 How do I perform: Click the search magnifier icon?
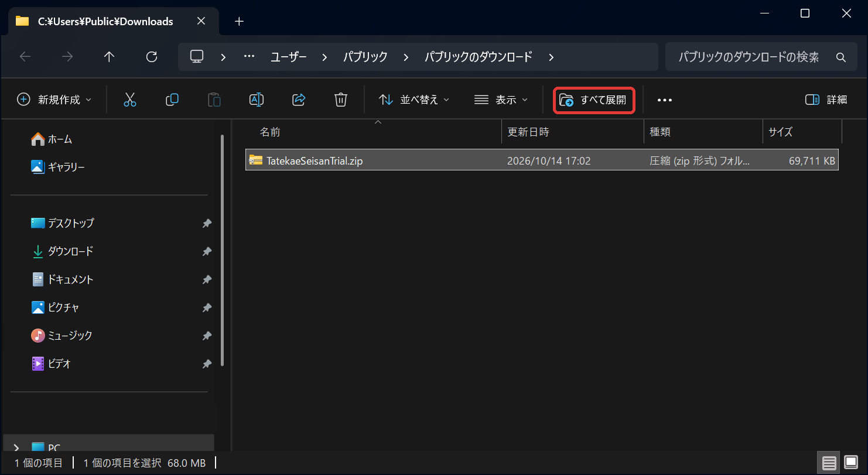[841, 57]
